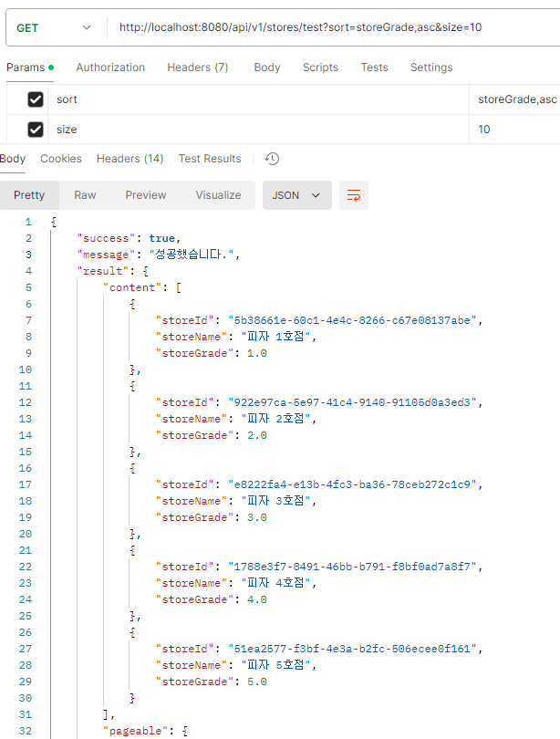The height and width of the screenshot is (739, 560).
Task: Open the GET method dropdown
Action: pos(53,27)
